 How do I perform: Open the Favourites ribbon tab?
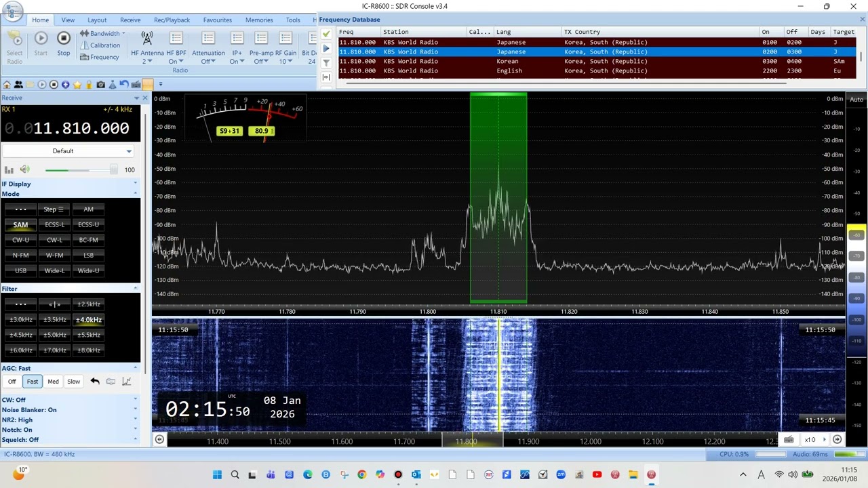tap(218, 20)
